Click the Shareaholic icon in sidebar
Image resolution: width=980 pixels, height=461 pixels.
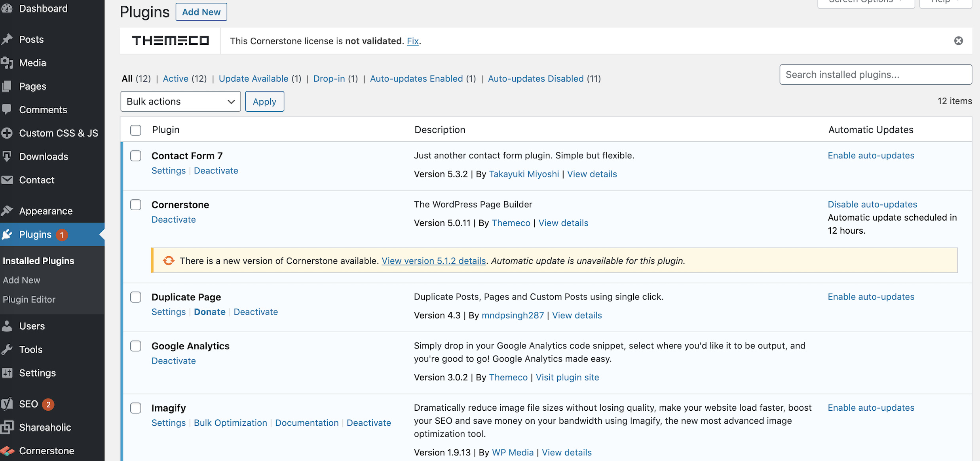pos(7,427)
